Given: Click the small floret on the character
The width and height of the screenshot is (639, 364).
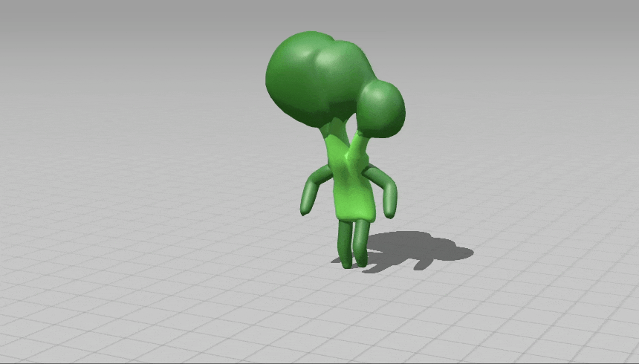Looking at the screenshot, I should [x=380, y=109].
